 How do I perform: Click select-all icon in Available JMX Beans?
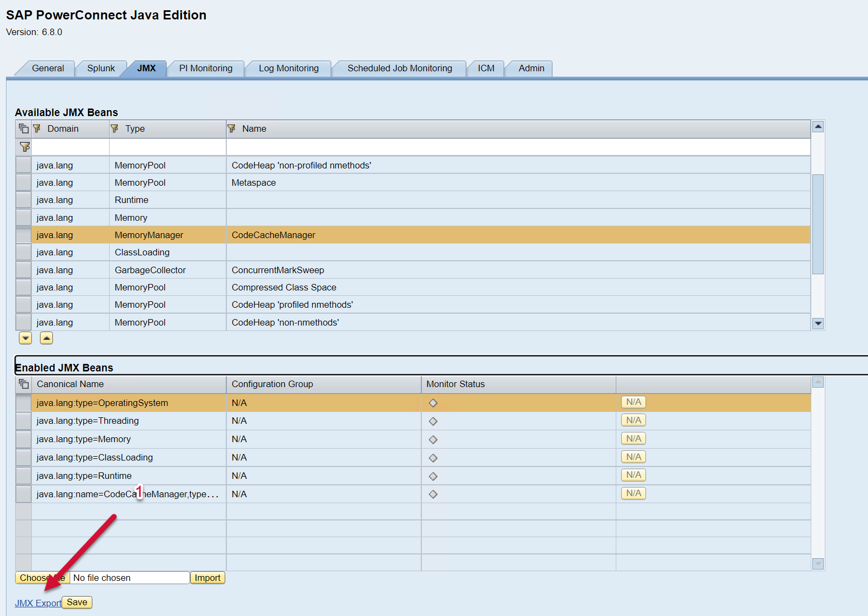click(x=24, y=128)
